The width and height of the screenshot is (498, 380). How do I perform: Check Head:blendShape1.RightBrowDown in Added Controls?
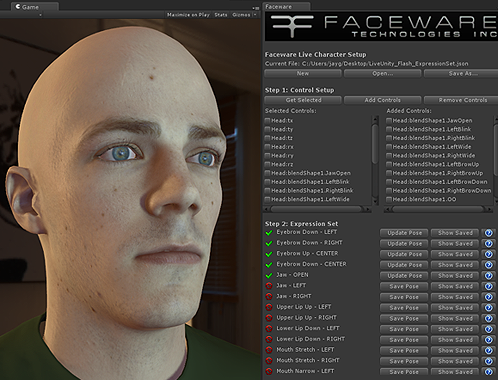pos(389,191)
